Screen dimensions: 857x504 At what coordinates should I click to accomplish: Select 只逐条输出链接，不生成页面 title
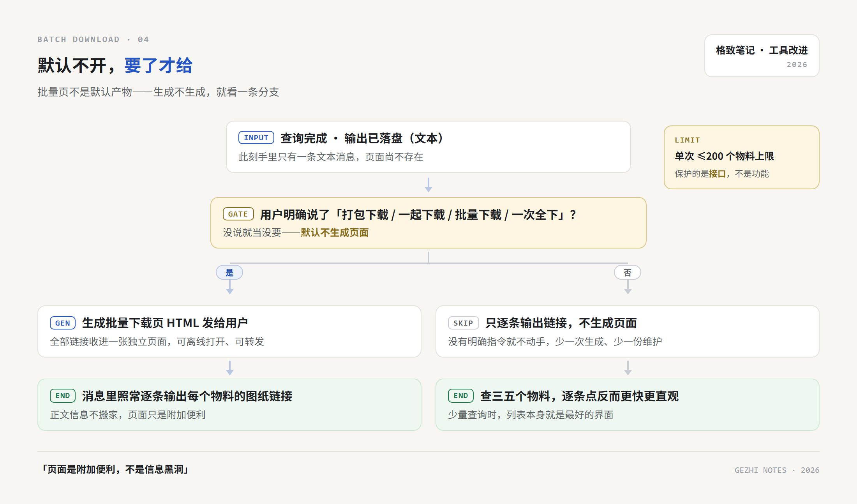561,323
